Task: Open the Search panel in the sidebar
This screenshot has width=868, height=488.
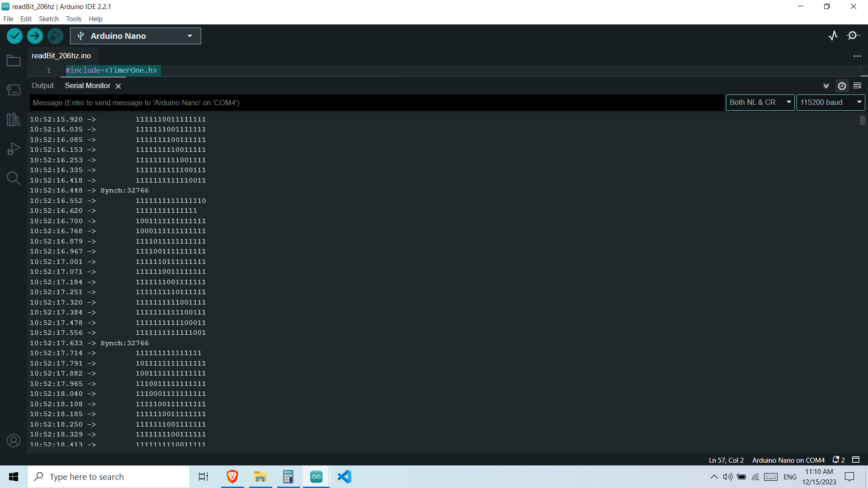Action: (14, 178)
